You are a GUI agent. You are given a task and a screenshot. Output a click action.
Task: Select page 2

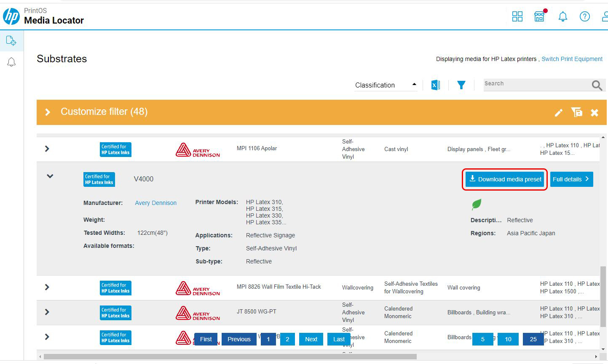pos(287,339)
